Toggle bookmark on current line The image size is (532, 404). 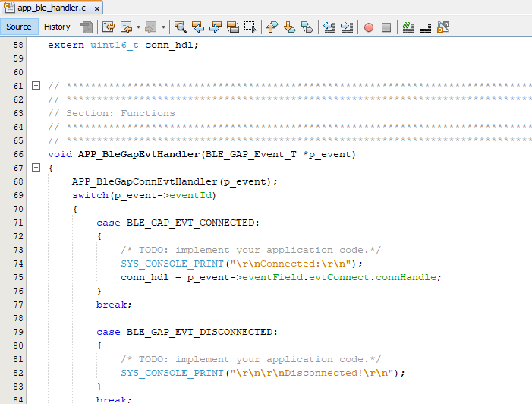(307, 27)
